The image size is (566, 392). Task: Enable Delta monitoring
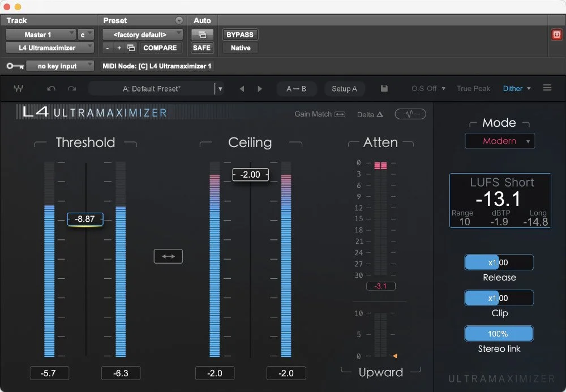(370, 115)
